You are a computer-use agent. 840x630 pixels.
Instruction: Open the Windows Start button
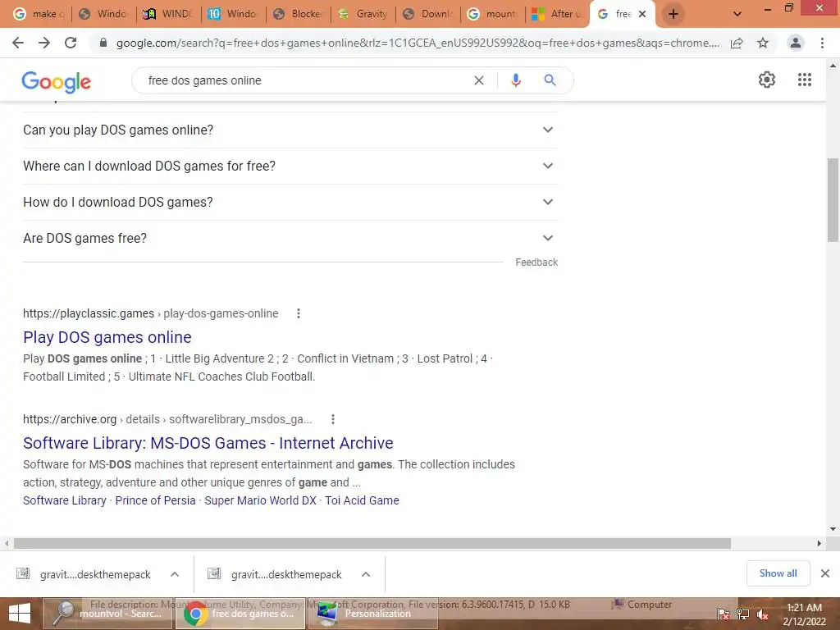point(20,614)
